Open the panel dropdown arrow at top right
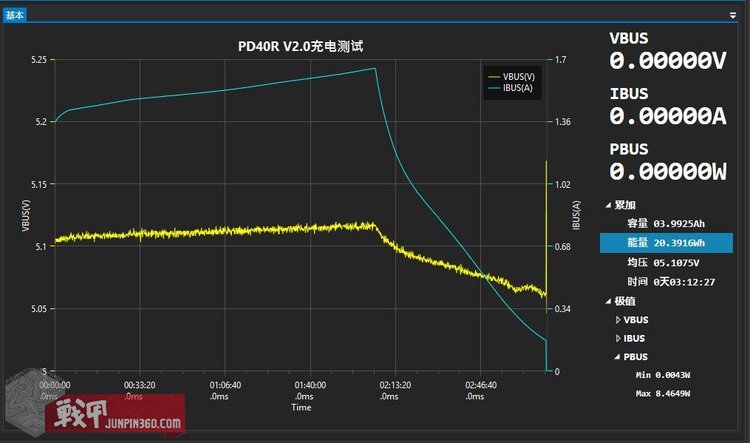Screen dimensions: 750x443 click(732, 15)
